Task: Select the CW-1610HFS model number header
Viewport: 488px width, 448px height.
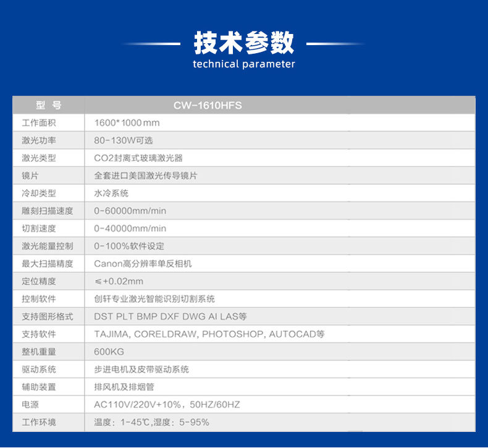Action: tap(208, 106)
